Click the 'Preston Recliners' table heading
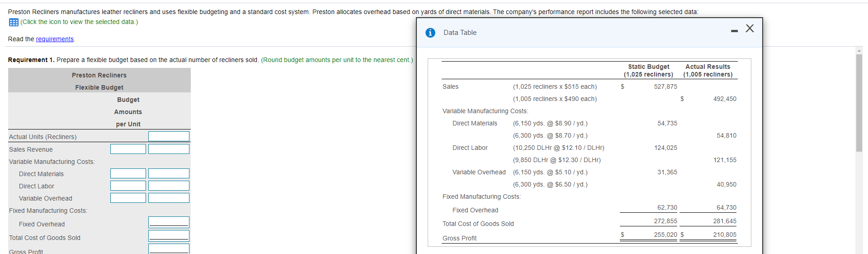 [x=99, y=75]
